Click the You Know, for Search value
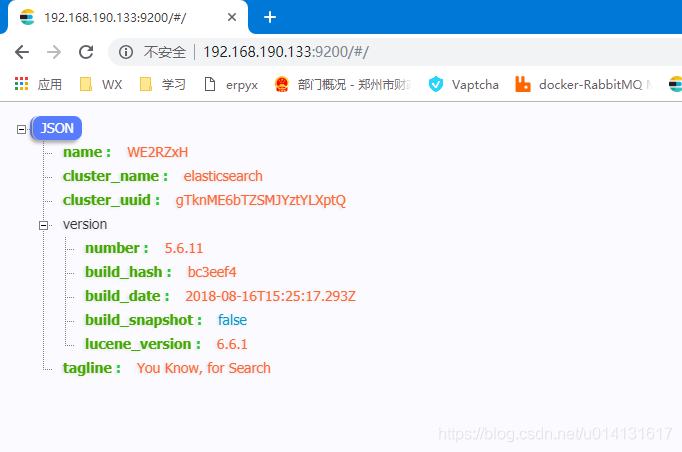682x452 pixels. [x=204, y=368]
